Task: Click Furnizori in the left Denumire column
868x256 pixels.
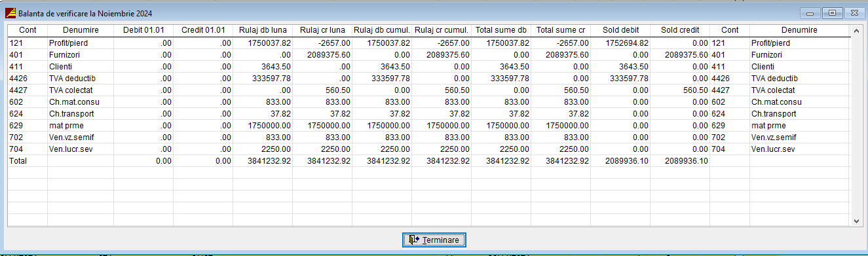Action: point(65,55)
